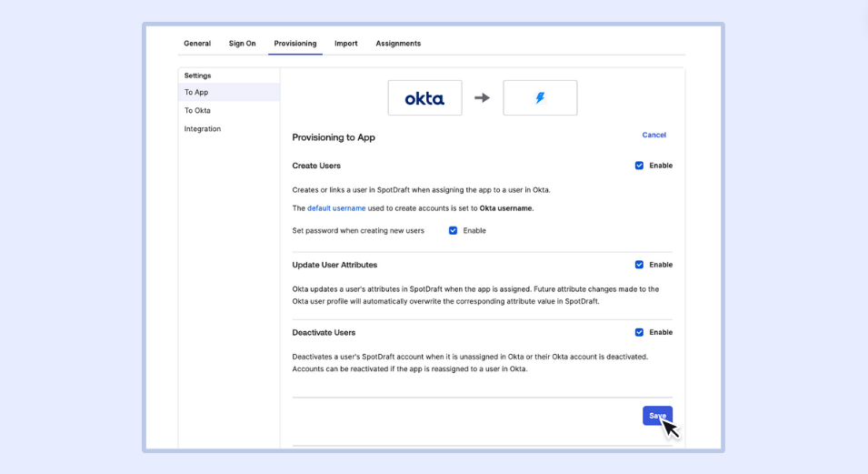This screenshot has height=474, width=868.
Task: Toggle Deactivate Users Enable checkbox
Action: pyautogui.click(x=639, y=332)
